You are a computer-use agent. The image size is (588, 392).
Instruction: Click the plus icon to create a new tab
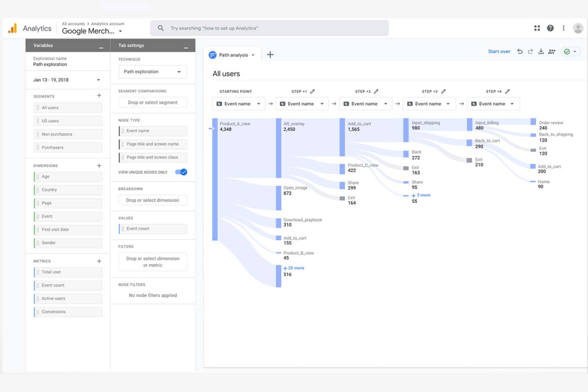click(x=270, y=54)
